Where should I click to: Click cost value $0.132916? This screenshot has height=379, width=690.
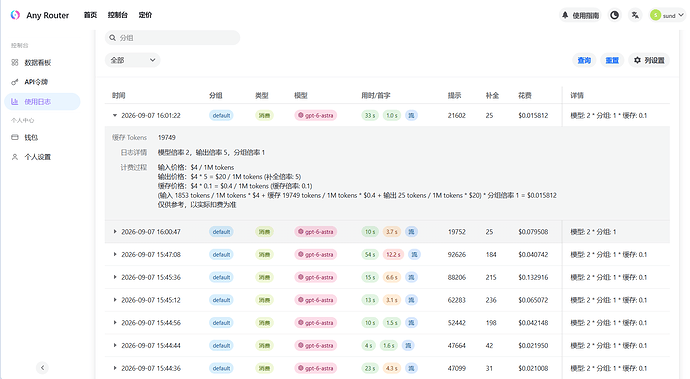(533, 277)
